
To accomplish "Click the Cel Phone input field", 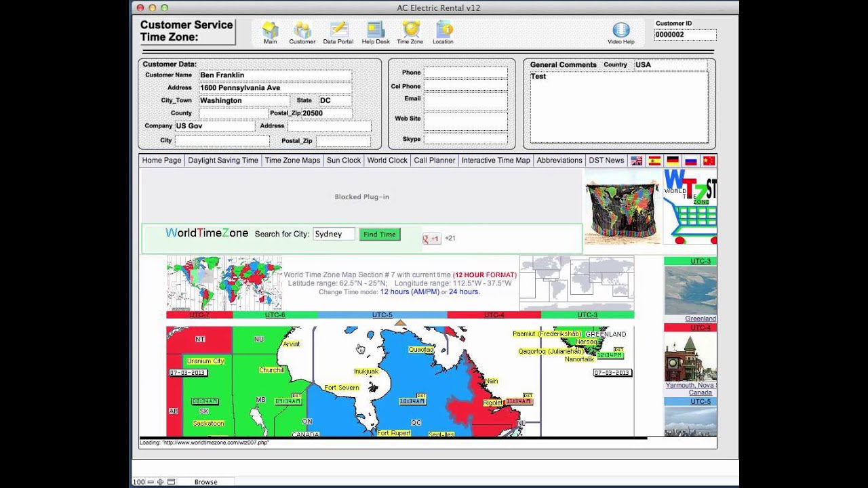I will [465, 86].
